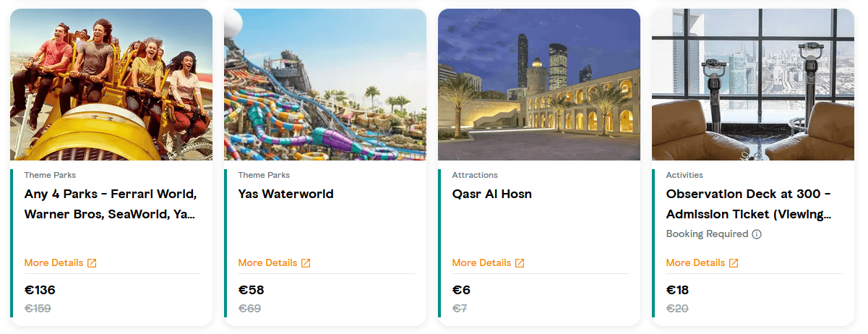Select the observation deck binoculars photo
This screenshot has height=334, width=868.
(x=753, y=85)
